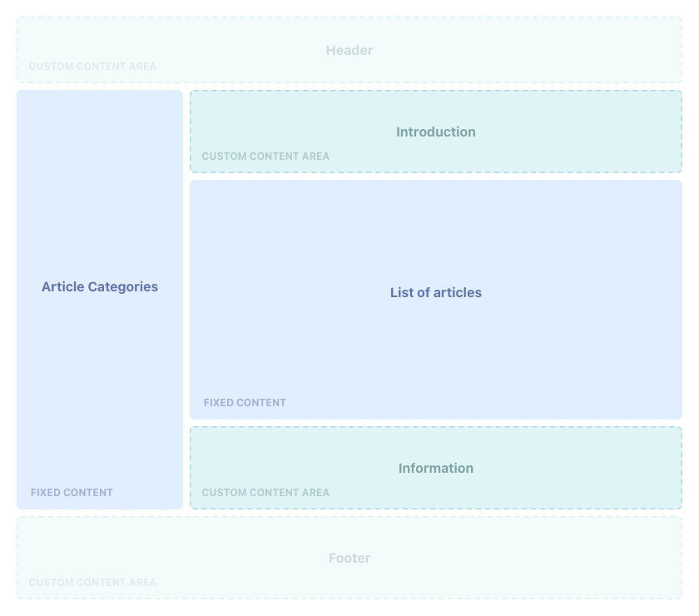
Task: Click the List of articles title
Action: (x=436, y=292)
